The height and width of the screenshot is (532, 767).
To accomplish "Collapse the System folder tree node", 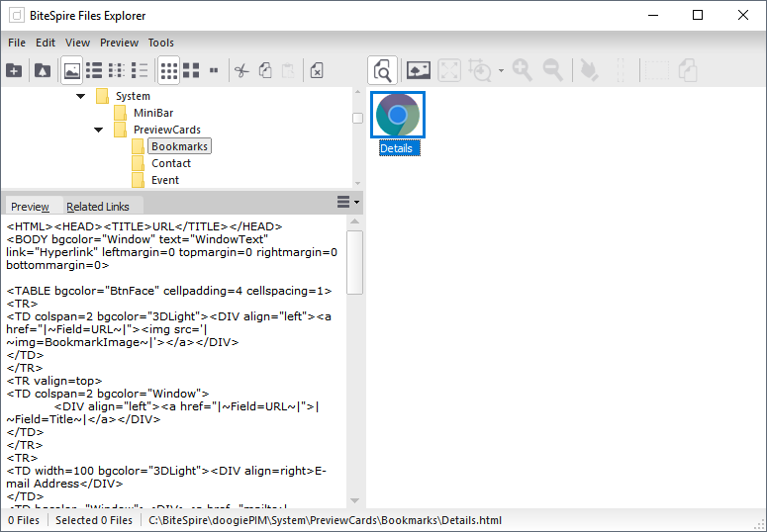I will coord(81,96).
